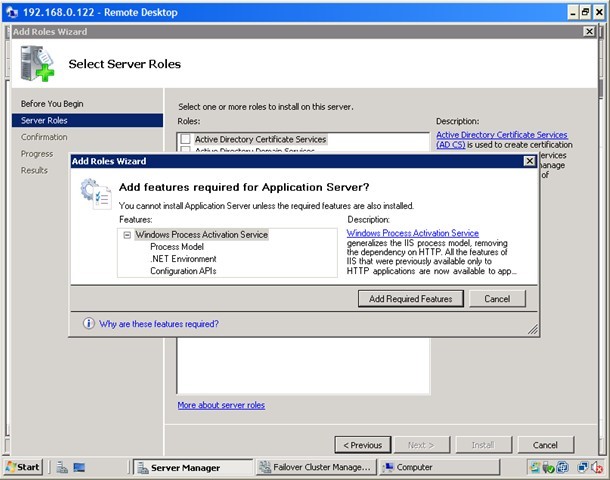610x480 pixels.
Task: Select the Server Roles step in sidebar
Action: [x=87, y=120]
